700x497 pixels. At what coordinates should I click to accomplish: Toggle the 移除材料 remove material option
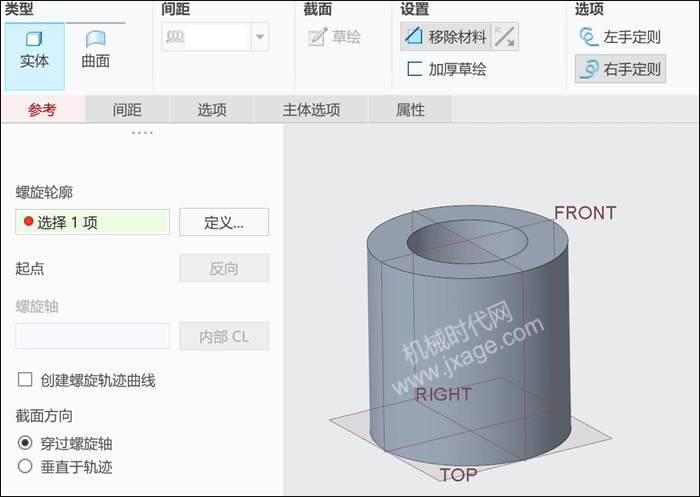pyautogui.click(x=446, y=37)
